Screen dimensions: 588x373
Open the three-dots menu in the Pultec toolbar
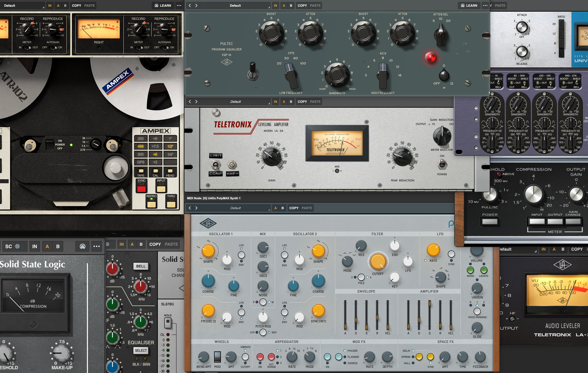click(485, 5)
